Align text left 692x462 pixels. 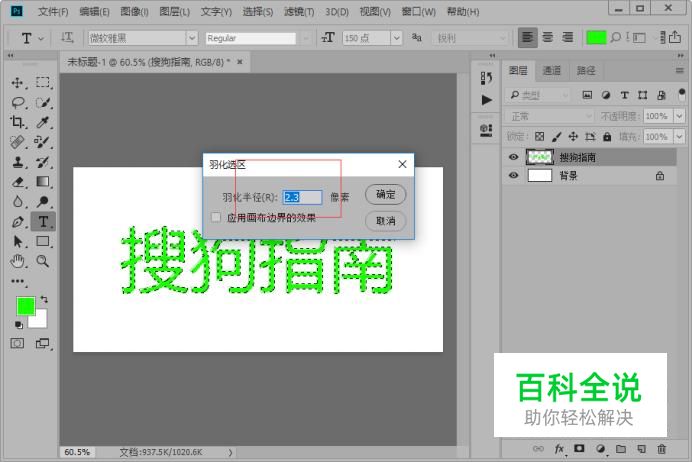(x=527, y=38)
